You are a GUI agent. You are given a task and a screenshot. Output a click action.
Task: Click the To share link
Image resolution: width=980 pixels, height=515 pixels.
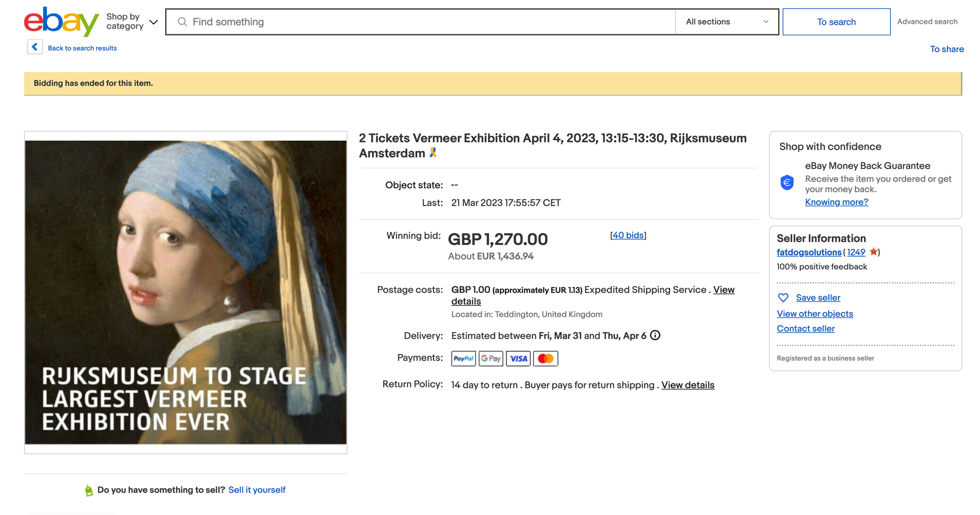pyautogui.click(x=947, y=49)
